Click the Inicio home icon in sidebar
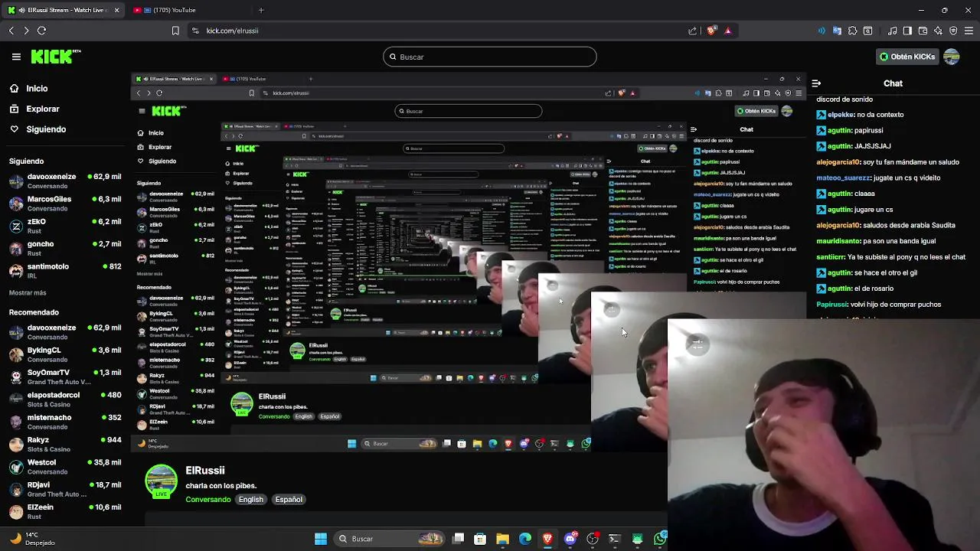 point(15,88)
